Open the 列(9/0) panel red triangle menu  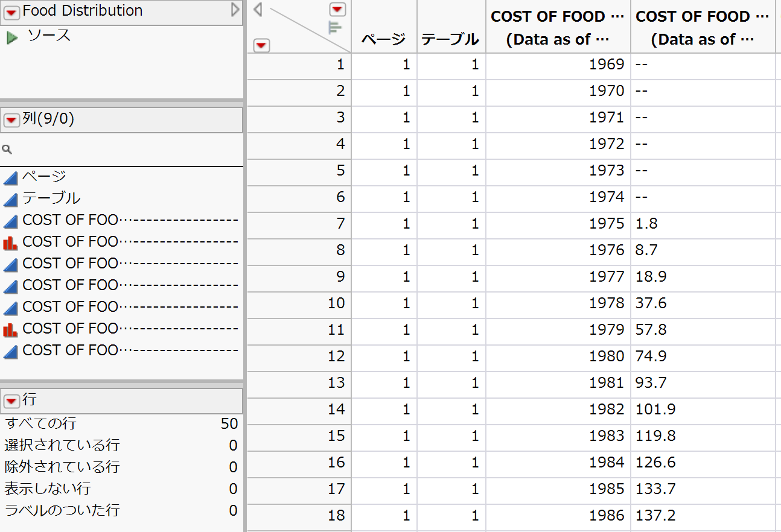[11, 120]
